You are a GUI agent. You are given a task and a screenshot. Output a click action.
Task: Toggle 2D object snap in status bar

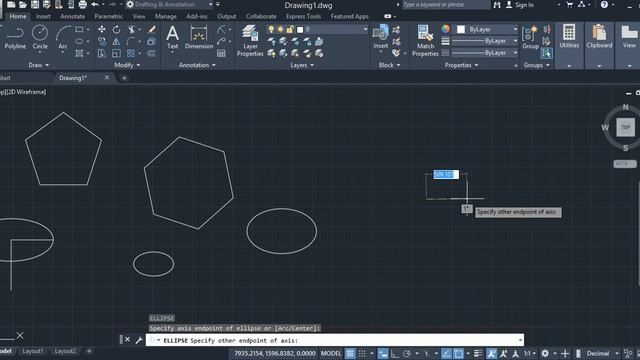(x=458, y=353)
